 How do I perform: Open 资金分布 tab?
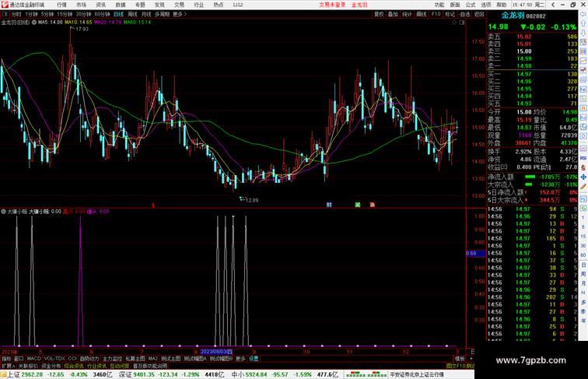[x=51, y=366]
